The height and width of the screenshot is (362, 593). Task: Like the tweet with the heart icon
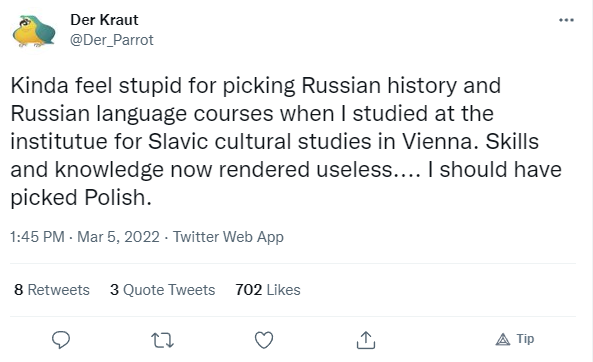pyautogui.click(x=264, y=340)
